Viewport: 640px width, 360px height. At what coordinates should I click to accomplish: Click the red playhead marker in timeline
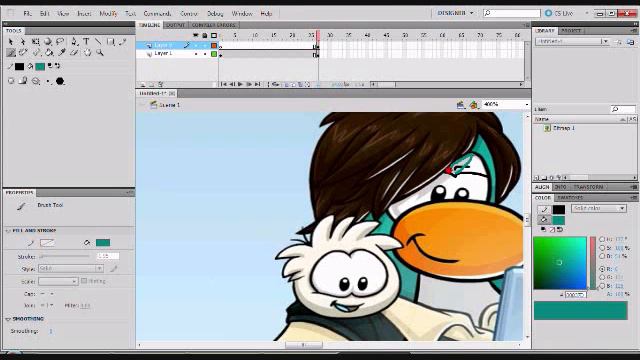pyautogui.click(x=318, y=36)
